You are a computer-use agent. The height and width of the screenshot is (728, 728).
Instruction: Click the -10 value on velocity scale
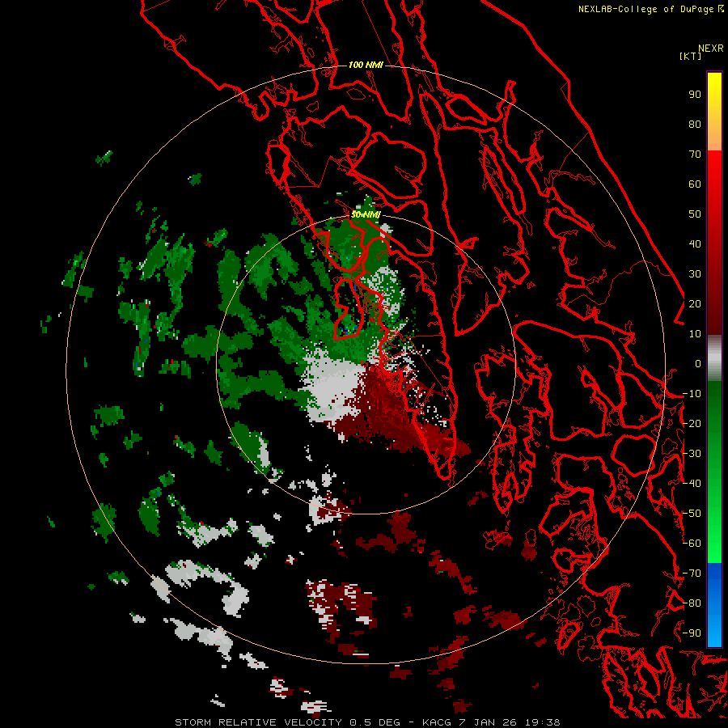[692, 394]
